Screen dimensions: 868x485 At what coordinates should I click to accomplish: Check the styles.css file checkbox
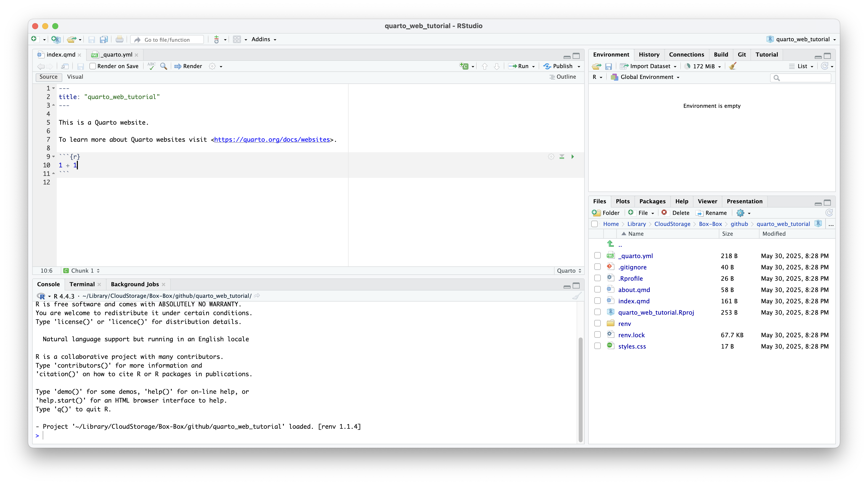[597, 346]
